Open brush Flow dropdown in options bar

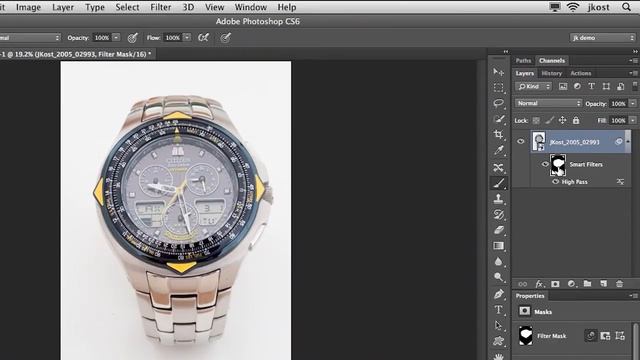click(x=187, y=38)
